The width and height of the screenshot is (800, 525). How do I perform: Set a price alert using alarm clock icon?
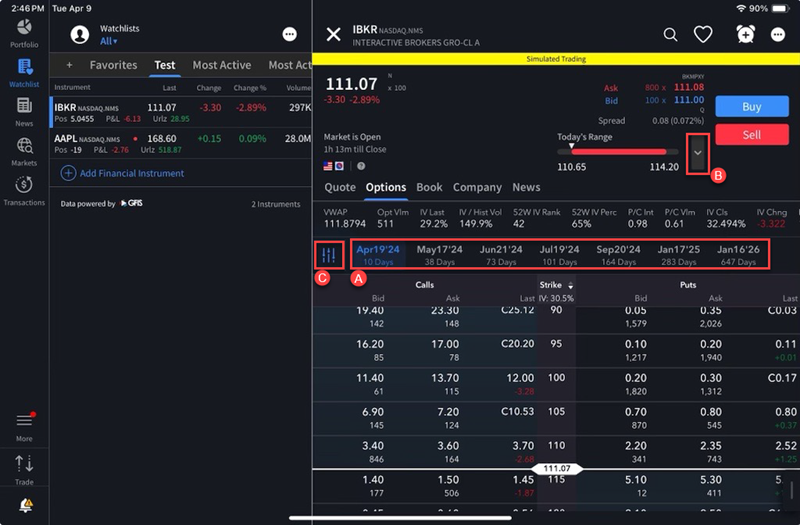[x=745, y=35]
